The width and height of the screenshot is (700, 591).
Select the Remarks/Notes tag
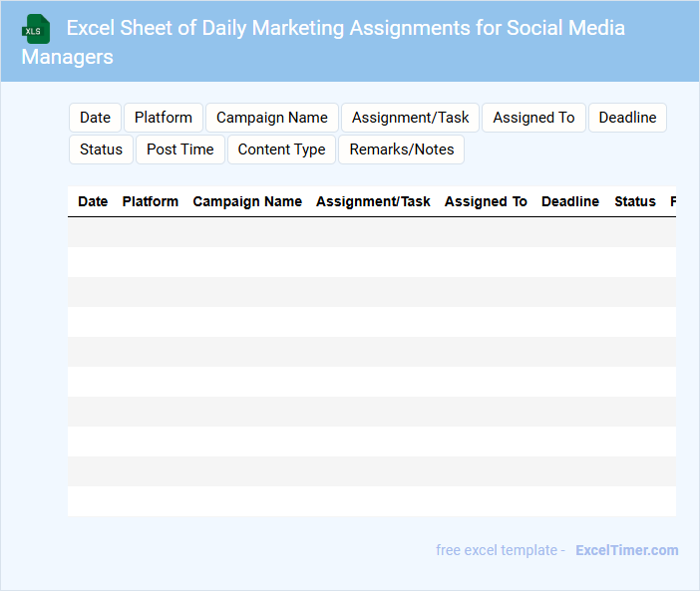[x=402, y=149]
